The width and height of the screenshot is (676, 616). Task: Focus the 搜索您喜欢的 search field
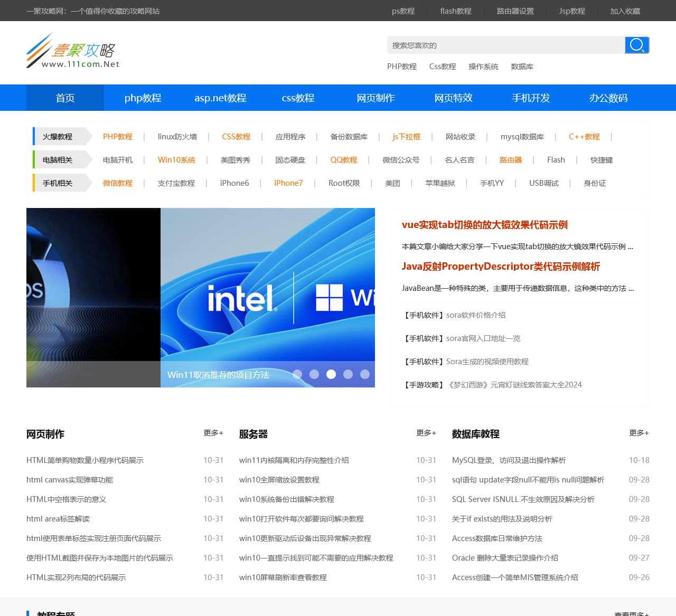(x=505, y=45)
